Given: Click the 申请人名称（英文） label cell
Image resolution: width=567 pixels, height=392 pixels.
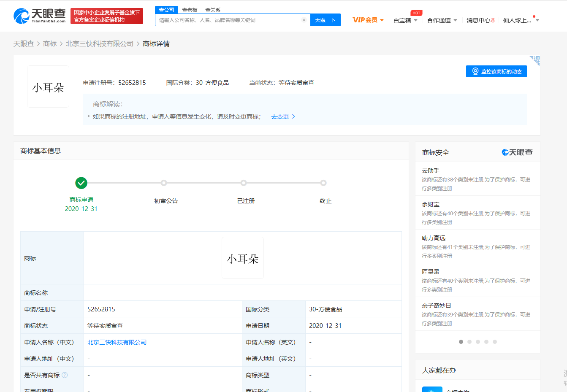Looking at the screenshot, I should pyautogui.click(x=274, y=342).
